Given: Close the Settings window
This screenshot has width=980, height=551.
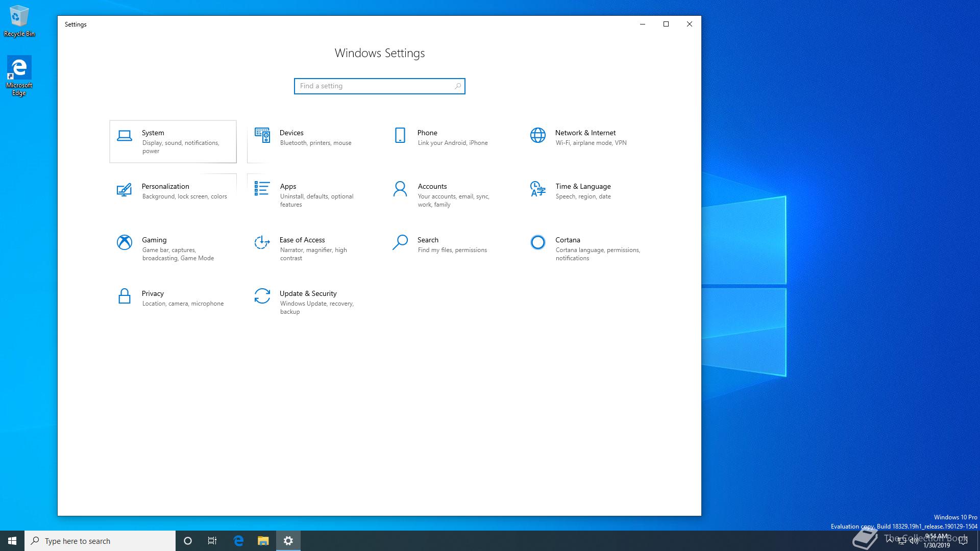Looking at the screenshot, I should coord(690,24).
